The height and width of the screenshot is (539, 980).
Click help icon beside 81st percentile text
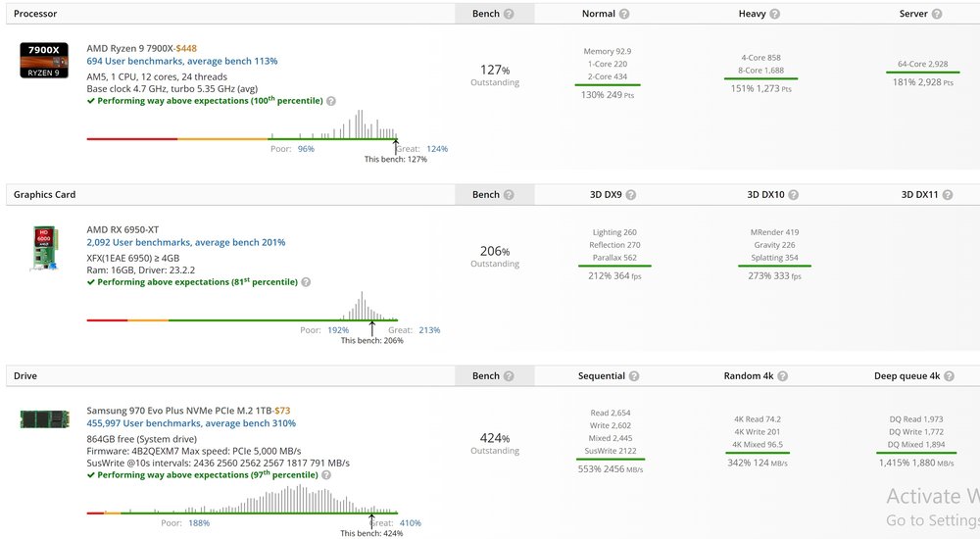pyautogui.click(x=306, y=282)
